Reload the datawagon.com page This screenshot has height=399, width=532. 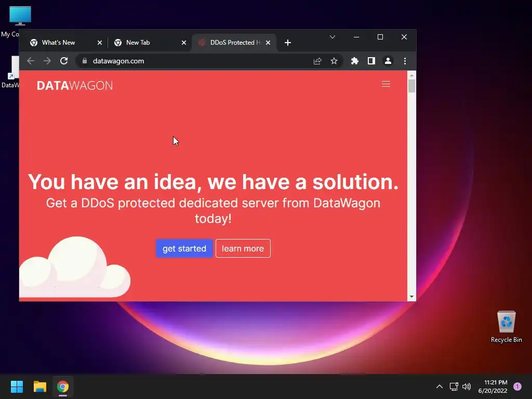64,61
